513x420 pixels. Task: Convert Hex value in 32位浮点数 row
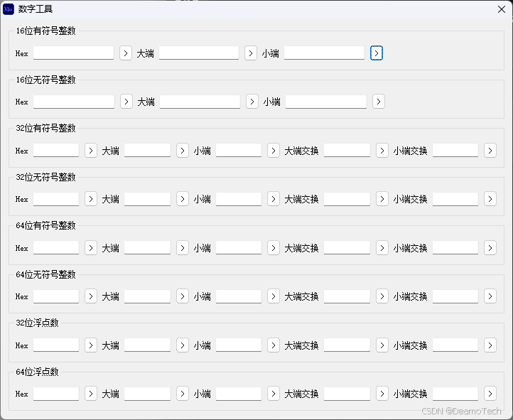(91, 345)
